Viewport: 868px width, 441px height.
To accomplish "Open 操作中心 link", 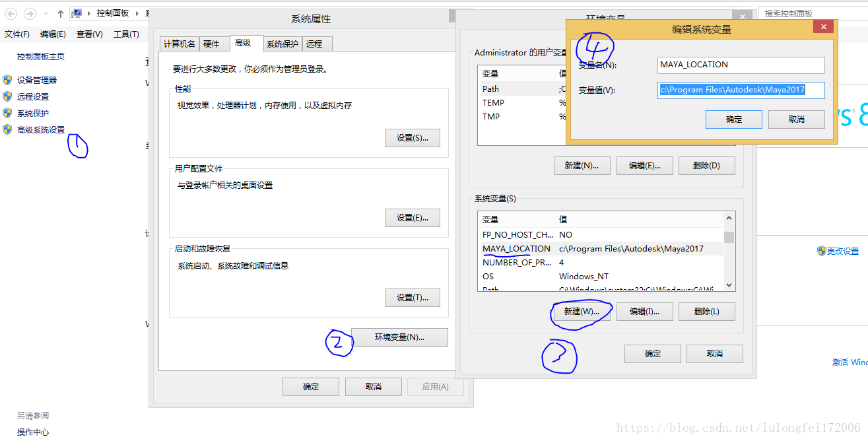I will pos(33,432).
